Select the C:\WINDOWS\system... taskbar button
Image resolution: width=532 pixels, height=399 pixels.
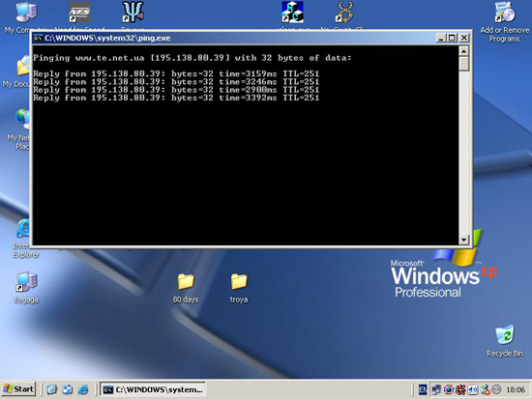point(153,389)
